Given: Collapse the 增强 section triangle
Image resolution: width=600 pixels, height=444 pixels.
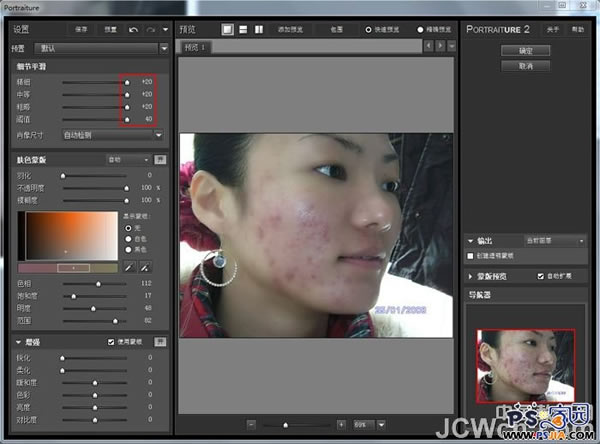Looking at the screenshot, I should [19, 341].
